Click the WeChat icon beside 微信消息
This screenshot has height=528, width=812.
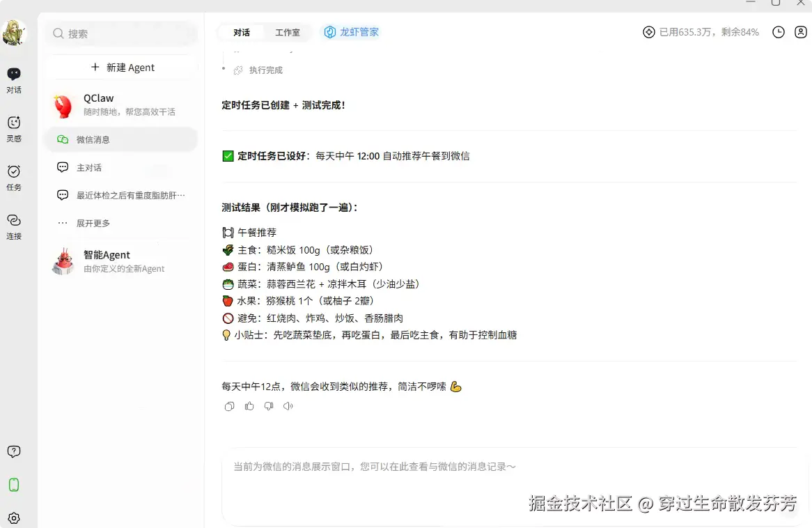(x=63, y=139)
